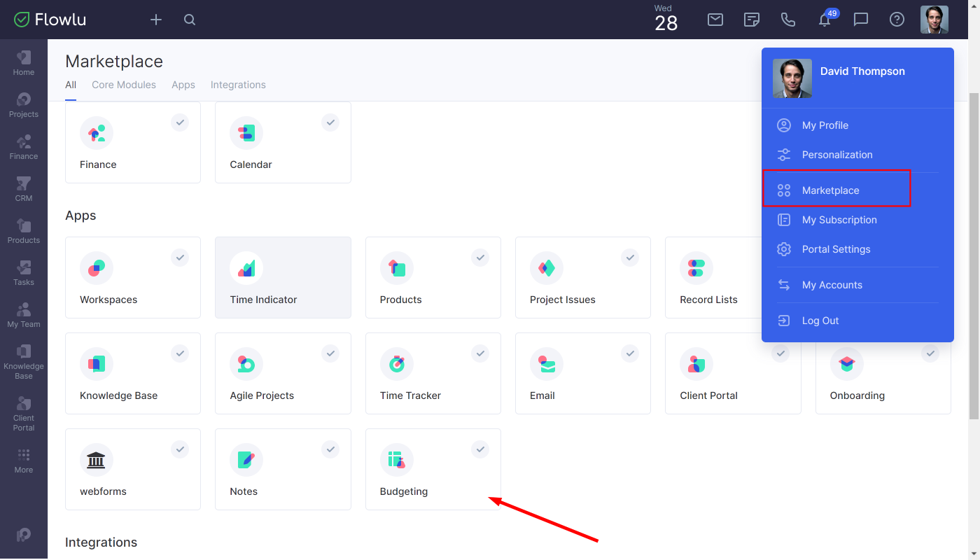Switch to the Core Modules tab

124,85
